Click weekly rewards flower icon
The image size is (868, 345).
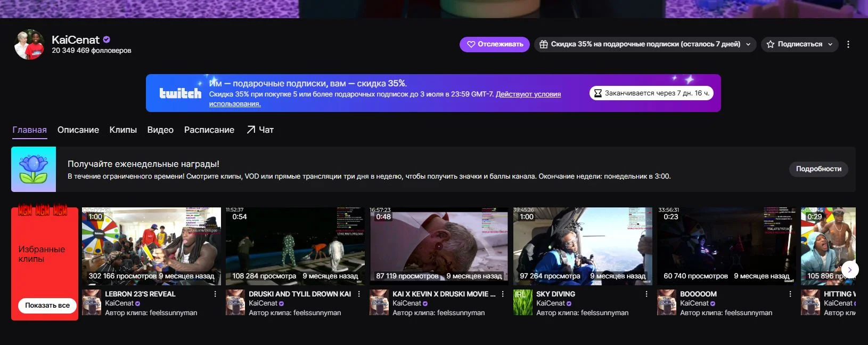click(x=34, y=169)
